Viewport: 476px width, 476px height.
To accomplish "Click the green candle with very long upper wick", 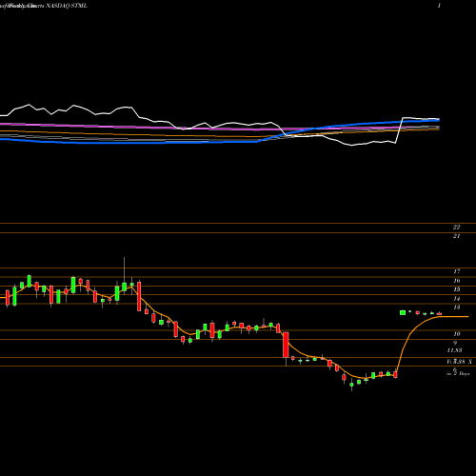I will [x=124, y=287].
